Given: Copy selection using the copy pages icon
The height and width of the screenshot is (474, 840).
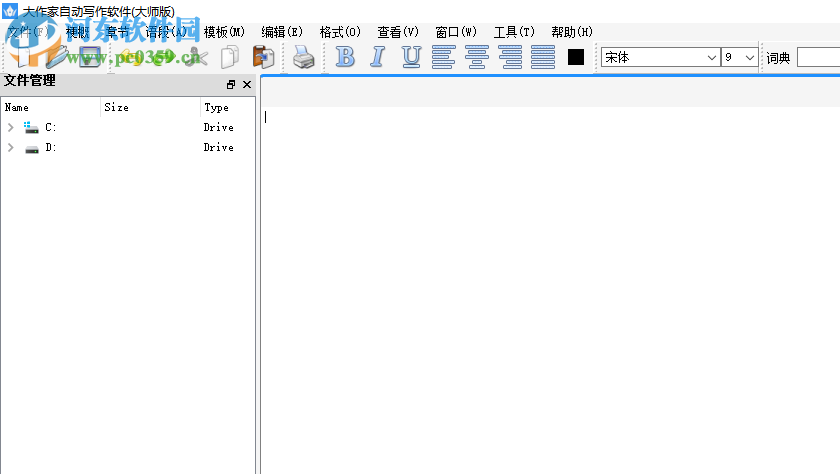Looking at the screenshot, I should [x=230, y=57].
